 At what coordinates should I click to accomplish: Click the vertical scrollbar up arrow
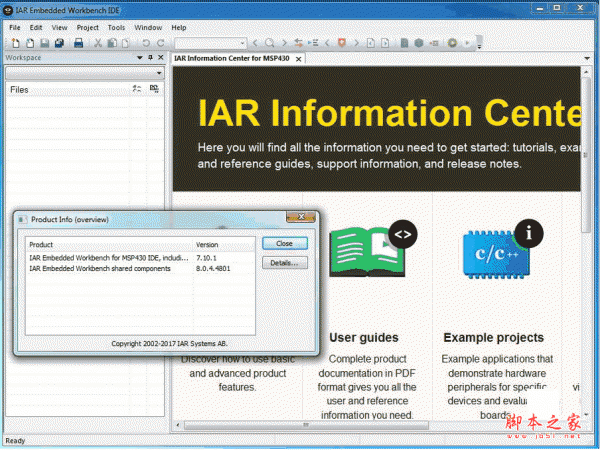[586, 72]
